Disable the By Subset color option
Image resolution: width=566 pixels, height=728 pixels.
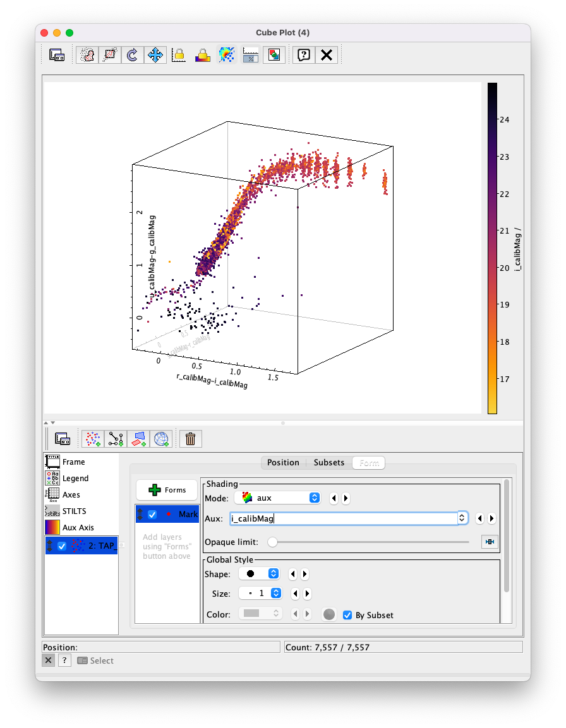tap(347, 614)
